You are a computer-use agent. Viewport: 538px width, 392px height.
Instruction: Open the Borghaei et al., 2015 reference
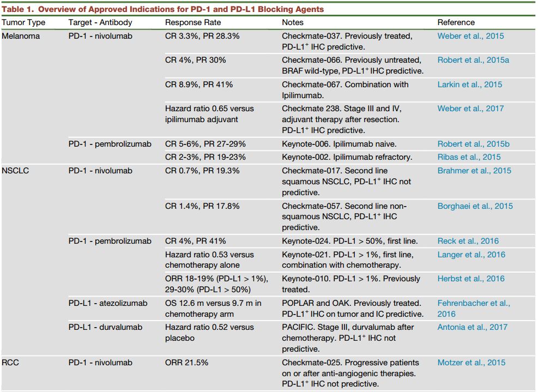(475, 206)
